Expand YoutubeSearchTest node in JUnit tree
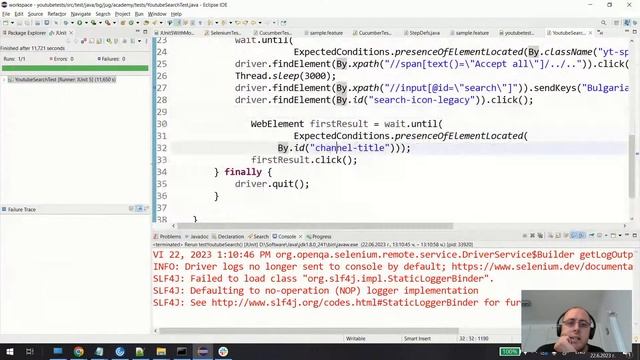 [x=4, y=80]
